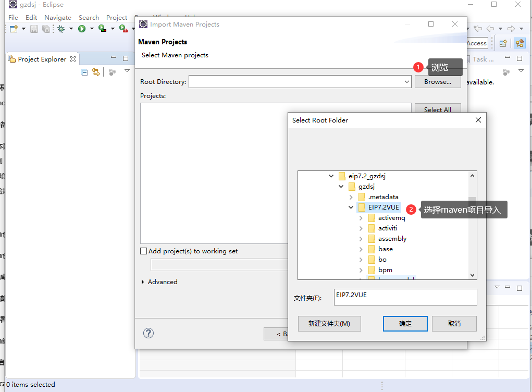Open the Forward history dropdown arrow

(x=521, y=29)
